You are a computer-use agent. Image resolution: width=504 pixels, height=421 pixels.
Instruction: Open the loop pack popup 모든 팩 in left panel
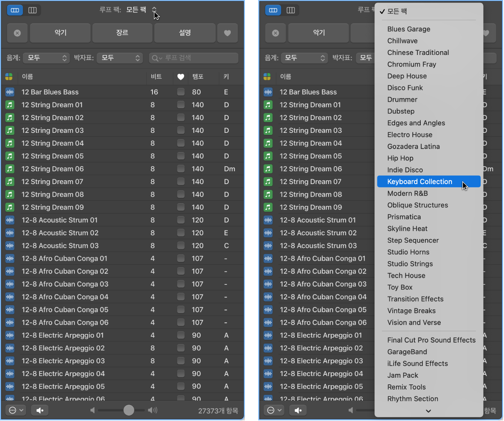(141, 10)
